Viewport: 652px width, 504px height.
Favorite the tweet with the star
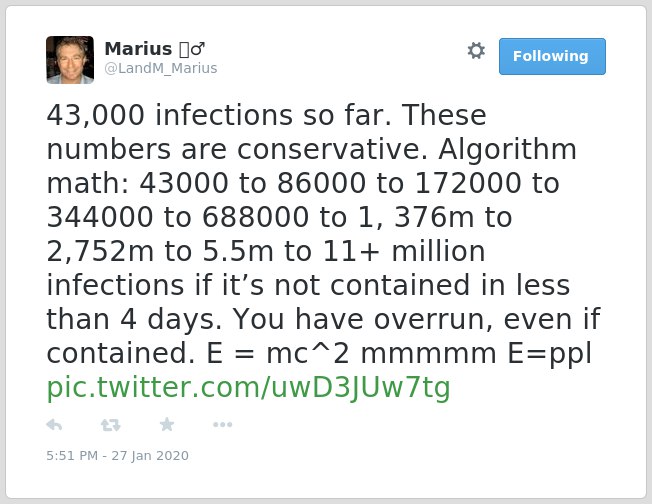167,424
